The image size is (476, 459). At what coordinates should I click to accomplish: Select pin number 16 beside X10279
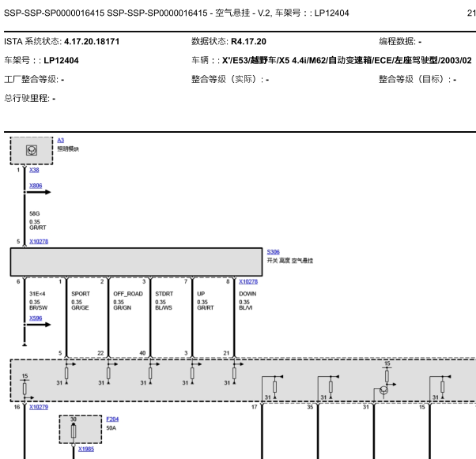(x=17, y=407)
